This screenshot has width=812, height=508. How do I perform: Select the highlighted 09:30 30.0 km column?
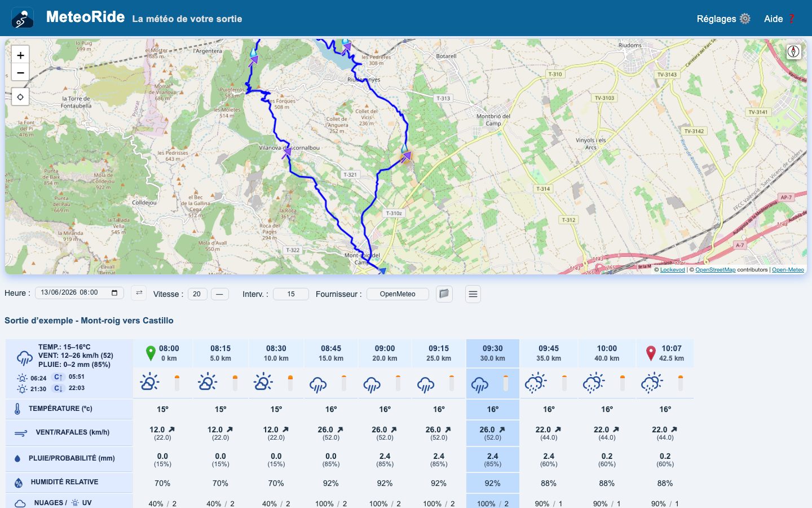(x=493, y=353)
